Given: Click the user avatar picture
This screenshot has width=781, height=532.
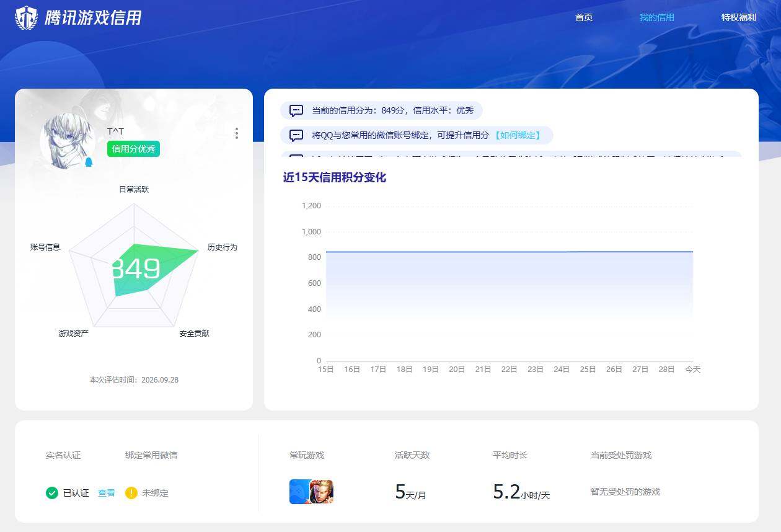Looking at the screenshot, I should pos(68,141).
